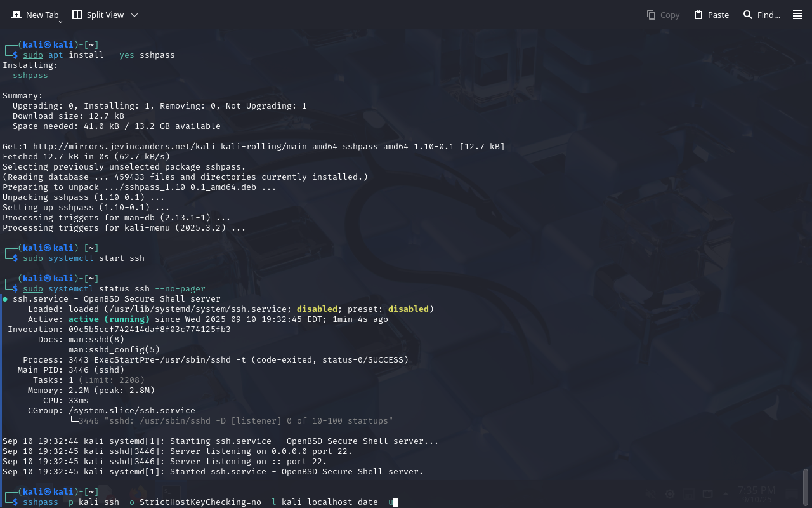Click 'sudo systemctl status ssh --no-pager' command

114,289
